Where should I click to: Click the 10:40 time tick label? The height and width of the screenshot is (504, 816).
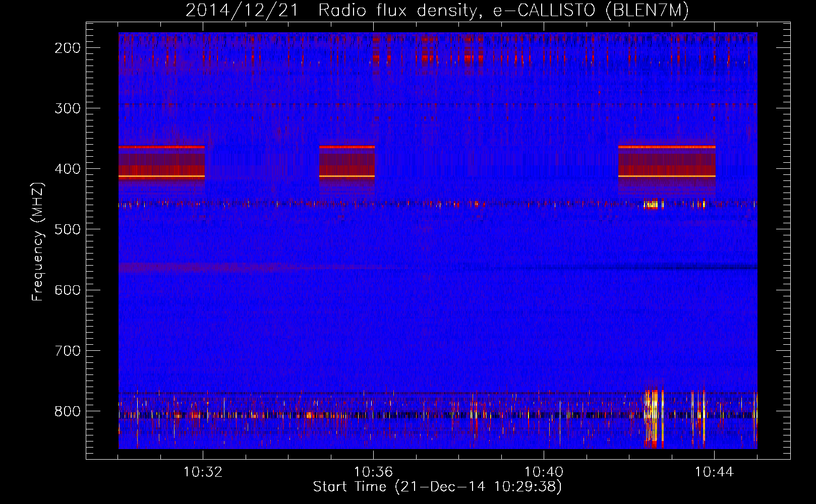tap(544, 472)
